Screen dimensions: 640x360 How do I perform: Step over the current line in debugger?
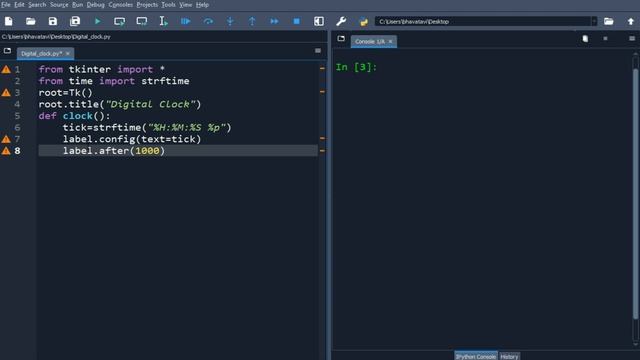(x=208, y=21)
